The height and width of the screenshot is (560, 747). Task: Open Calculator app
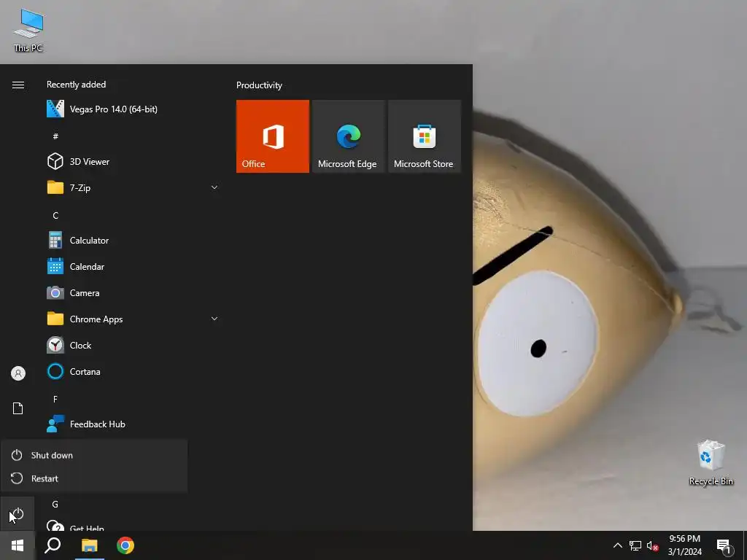pos(133,241)
